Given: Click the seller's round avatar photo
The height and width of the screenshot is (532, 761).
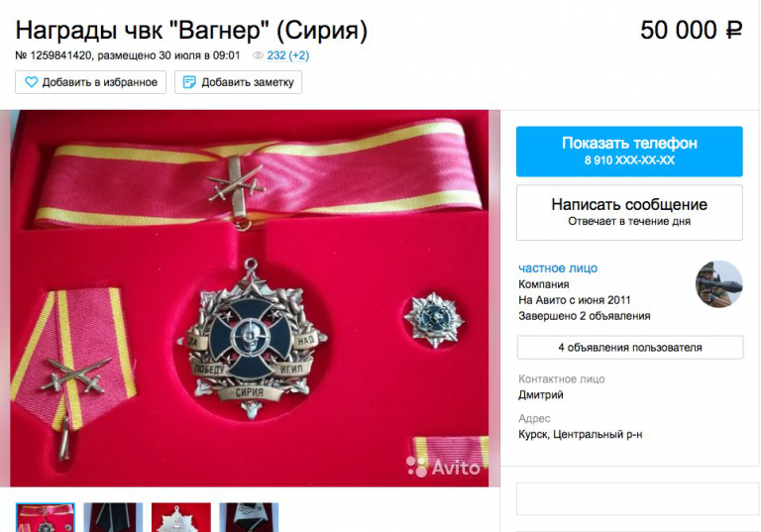Looking at the screenshot, I should (x=718, y=284).
